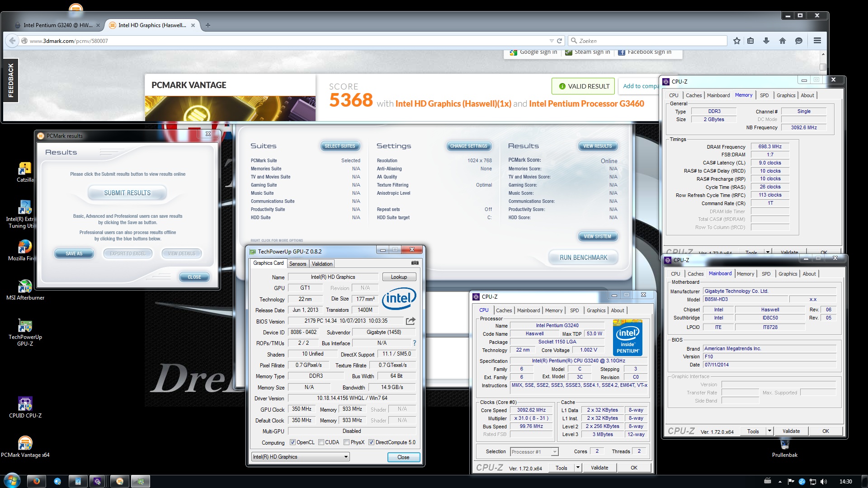Image resolution: width=868 pixels, height=488 pixels.
Task: Click the Zoeken search field
Action: [647, 41]
